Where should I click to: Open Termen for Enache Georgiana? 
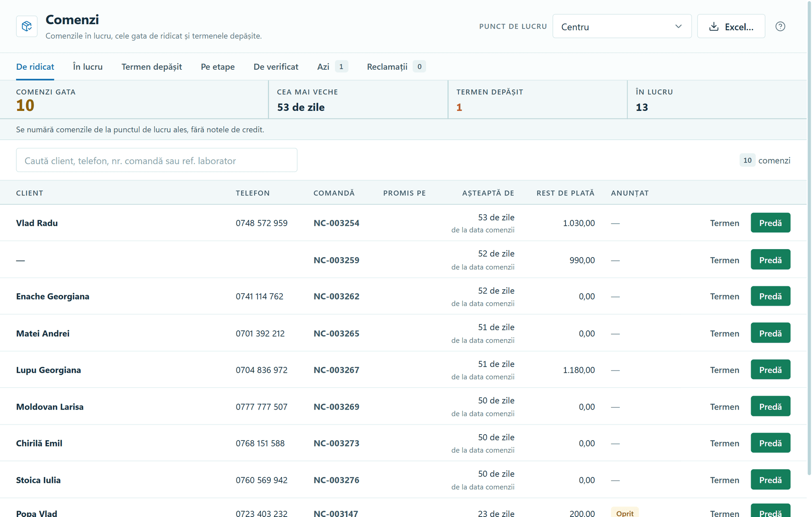[724, 296]
